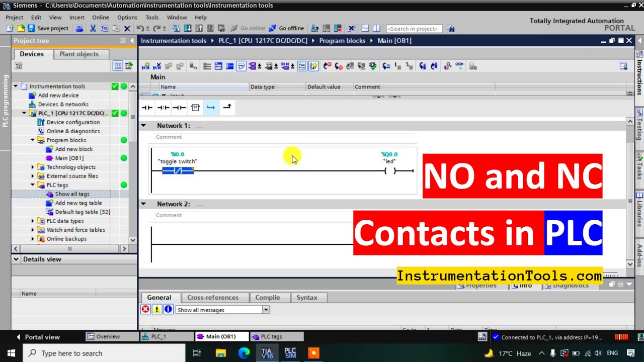
Task: Collapse the Details view panel
Action: [x=16, y=259]
